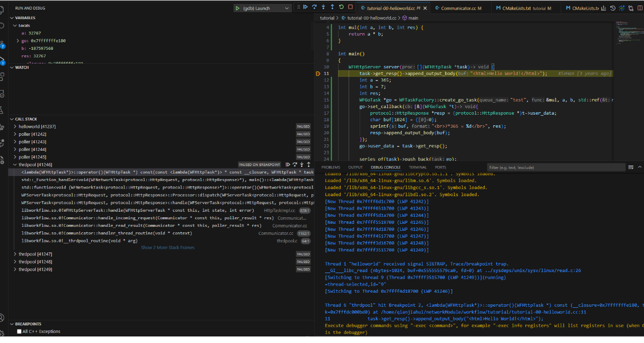Step into in thrdpool [41246] thread row
The height and width of the screenshot is (343, 644).
301,164
